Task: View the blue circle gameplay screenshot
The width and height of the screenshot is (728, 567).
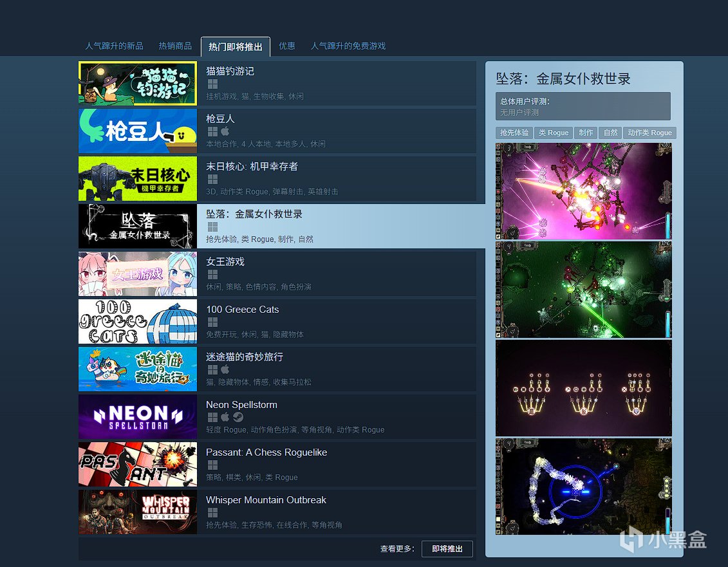Action: [x=584, y=486]
